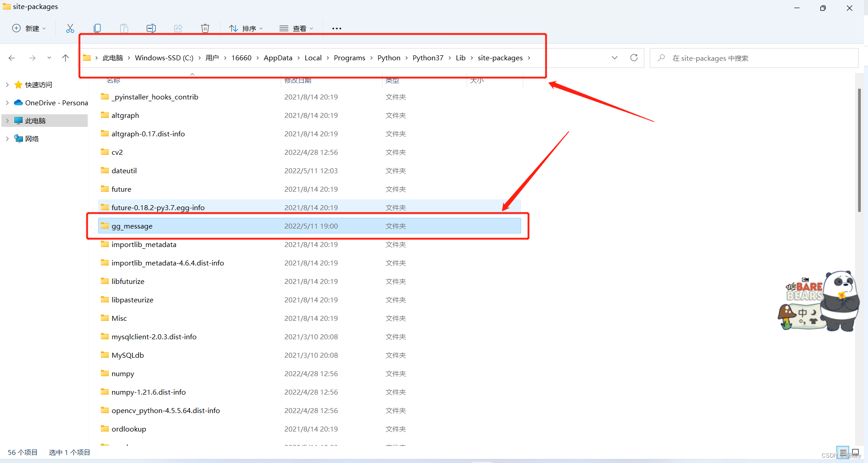Select opencv_python-4.5.5.64.dist-info folder
The image size is (868, 463).
point(309,410)
